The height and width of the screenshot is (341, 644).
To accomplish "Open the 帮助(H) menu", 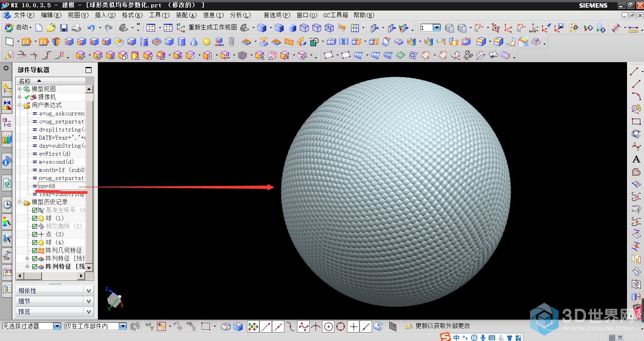I will coord(364,15).
